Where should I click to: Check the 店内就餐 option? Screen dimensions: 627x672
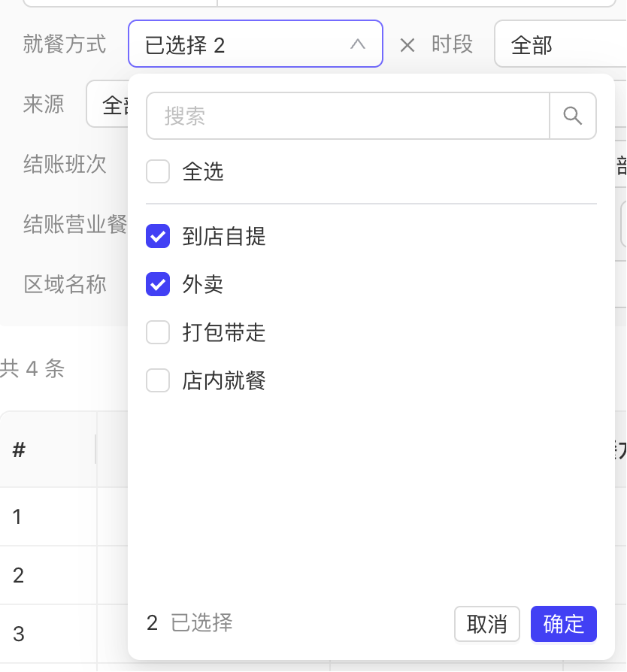coord(158,380)
